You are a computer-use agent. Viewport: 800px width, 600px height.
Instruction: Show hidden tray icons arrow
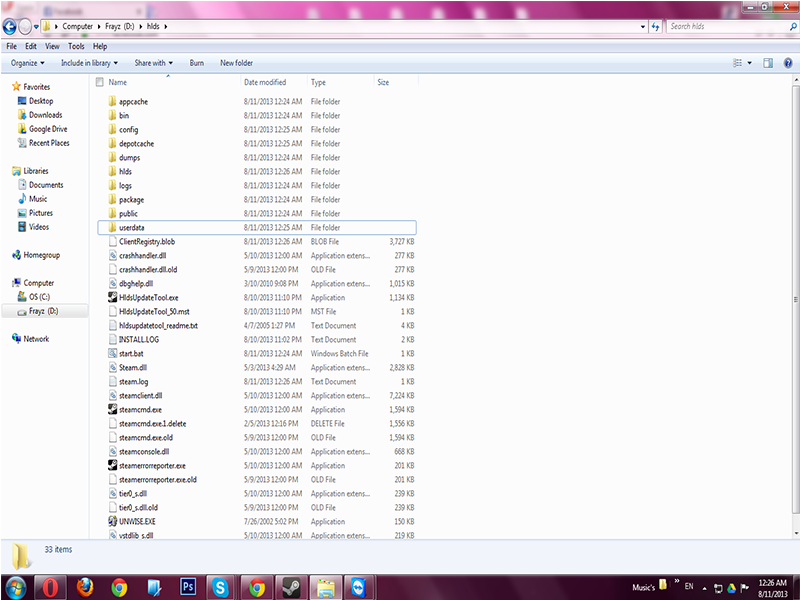[704, 588]
